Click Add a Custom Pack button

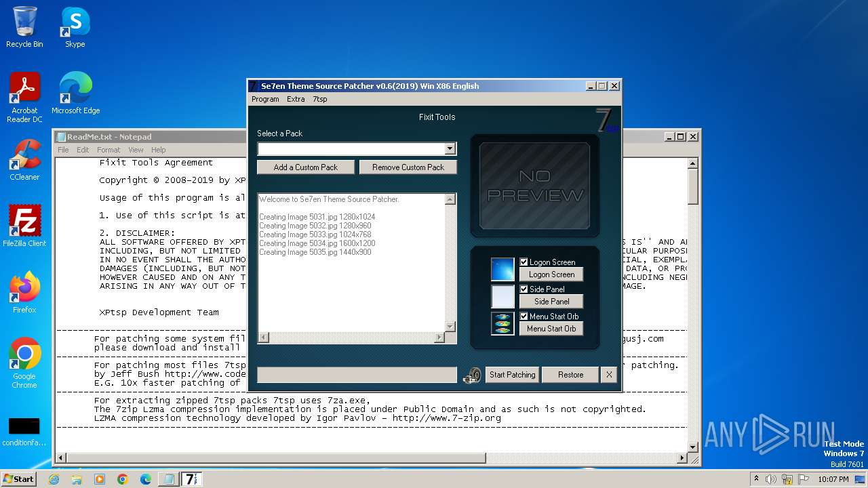[x=306, y=167]
